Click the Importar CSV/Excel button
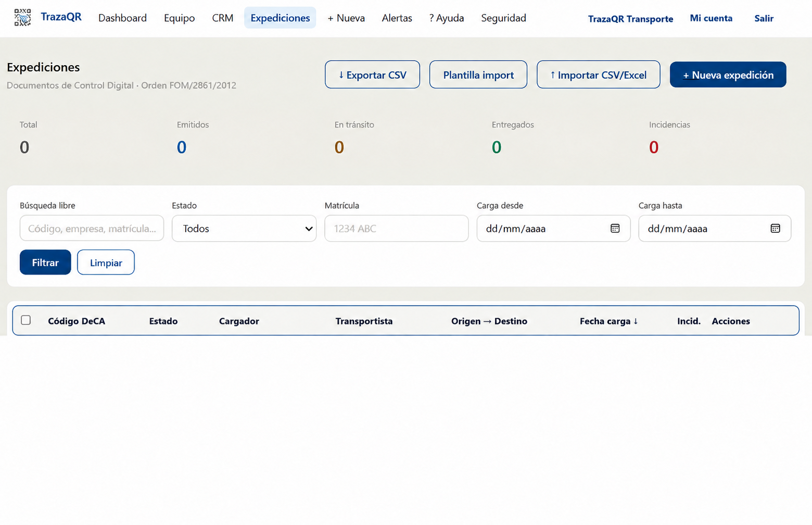This screenshot has height=525, width=812. tap(598, 74)
